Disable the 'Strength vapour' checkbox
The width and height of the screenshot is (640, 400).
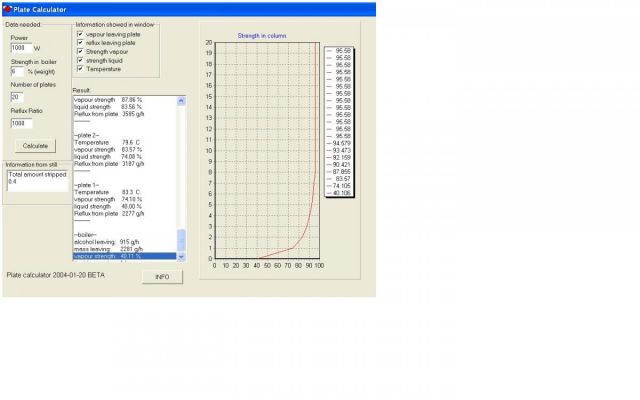[81, 51]
